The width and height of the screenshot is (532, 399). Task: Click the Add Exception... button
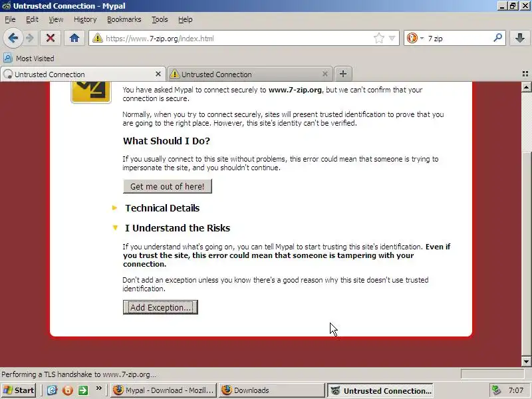(x=160, y=307)
